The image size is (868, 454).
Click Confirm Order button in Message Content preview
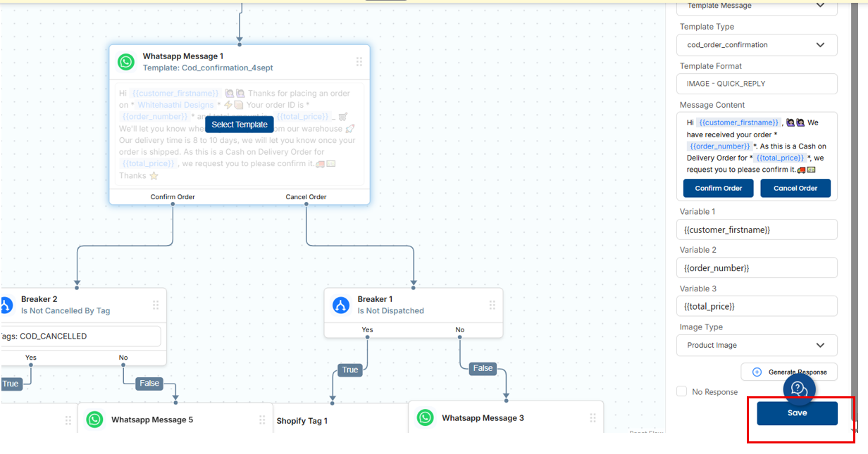pyautogui.click(x=719, y=188)
